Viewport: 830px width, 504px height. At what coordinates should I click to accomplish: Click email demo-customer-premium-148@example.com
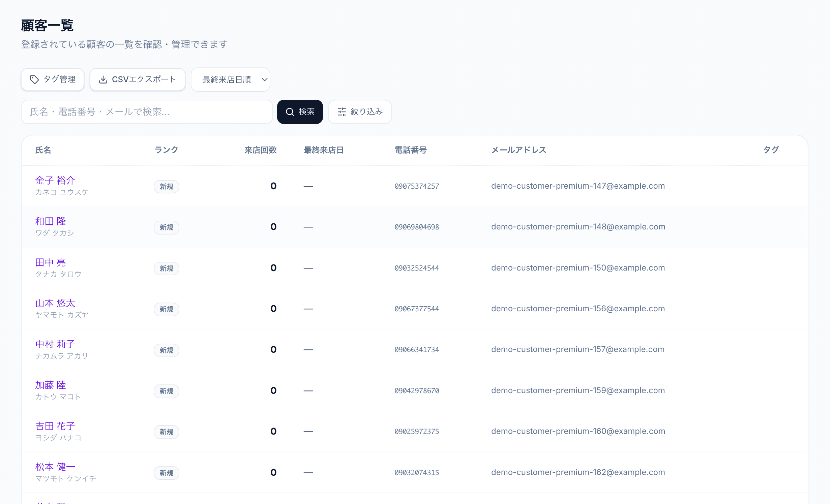(x=578, y=227)
